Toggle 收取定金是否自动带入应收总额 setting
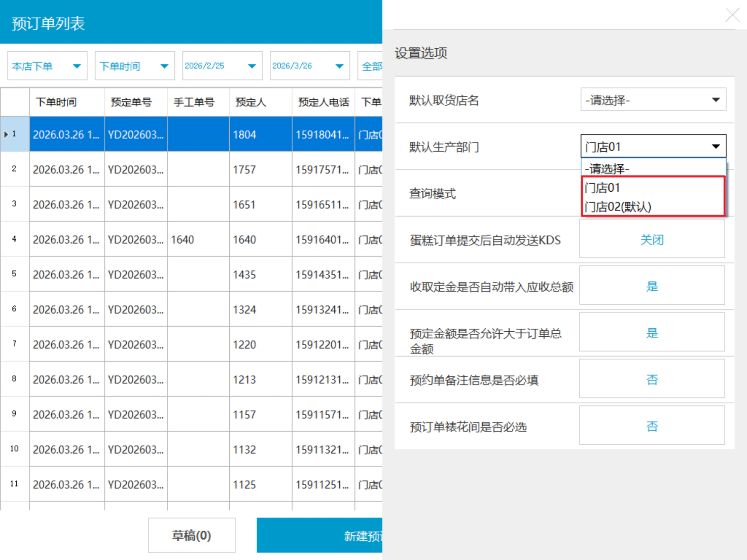This screenshot has width=747, height=560. pos(652,286)
